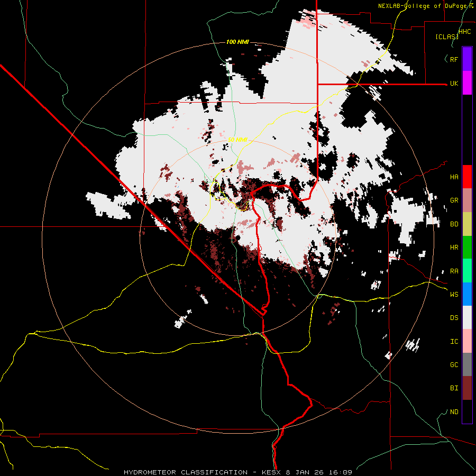Click the 'DS' legend label

(x=454, y=318)
